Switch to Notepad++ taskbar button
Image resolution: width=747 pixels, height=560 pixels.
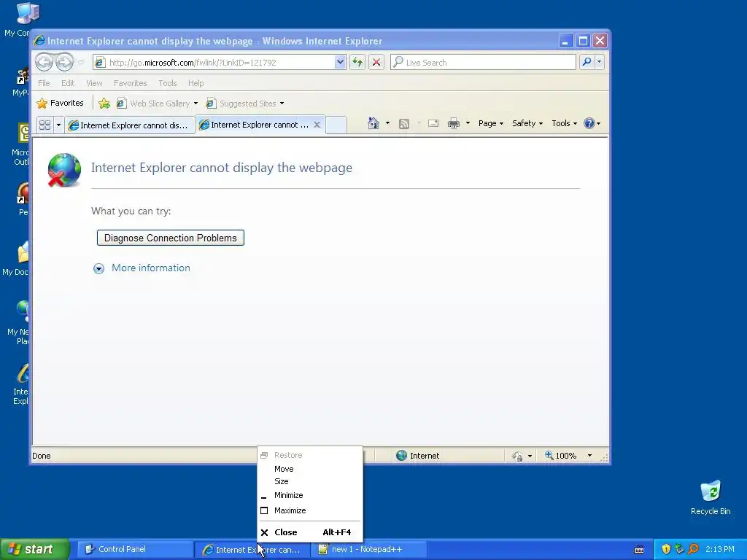point(368,549)
